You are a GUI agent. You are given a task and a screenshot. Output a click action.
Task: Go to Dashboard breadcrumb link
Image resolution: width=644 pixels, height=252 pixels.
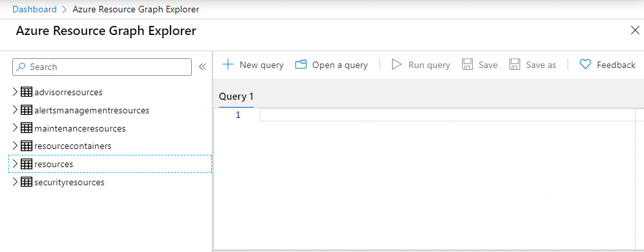pos(34,9)
